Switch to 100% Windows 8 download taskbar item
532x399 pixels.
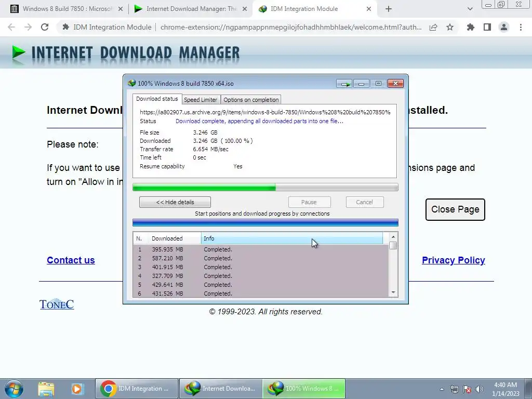click(x=304, y=389)
